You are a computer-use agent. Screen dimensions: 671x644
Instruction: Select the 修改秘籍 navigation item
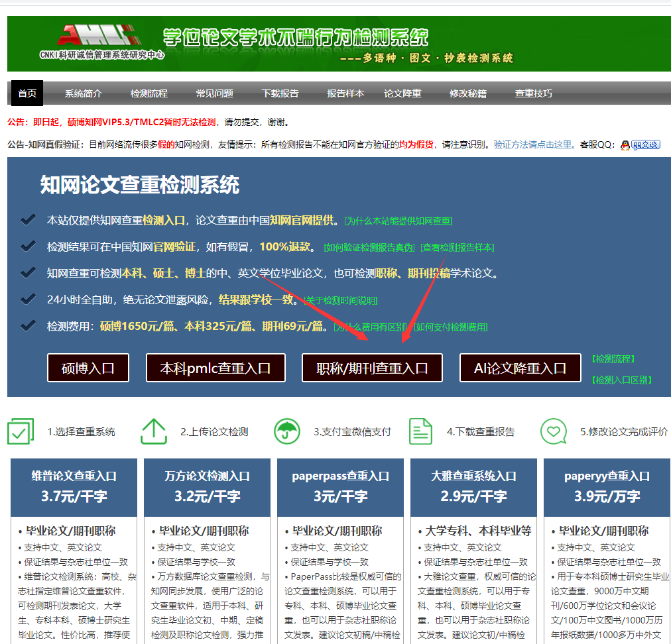point(467,93)
